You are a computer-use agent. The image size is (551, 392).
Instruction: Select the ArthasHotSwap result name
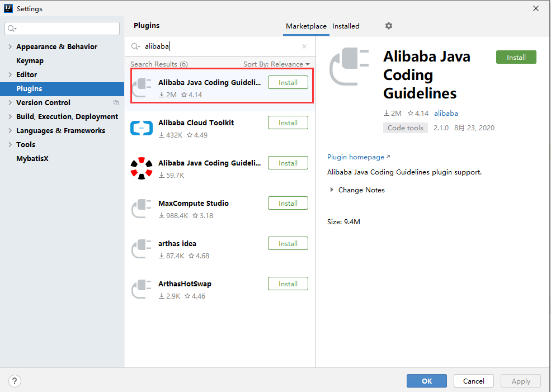click(185, 284)
